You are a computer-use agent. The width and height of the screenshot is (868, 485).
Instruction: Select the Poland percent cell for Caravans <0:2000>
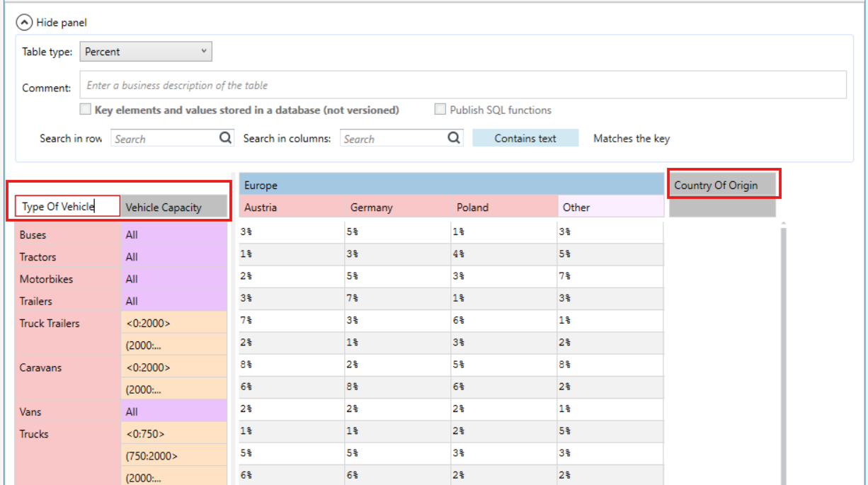(504, 367)
